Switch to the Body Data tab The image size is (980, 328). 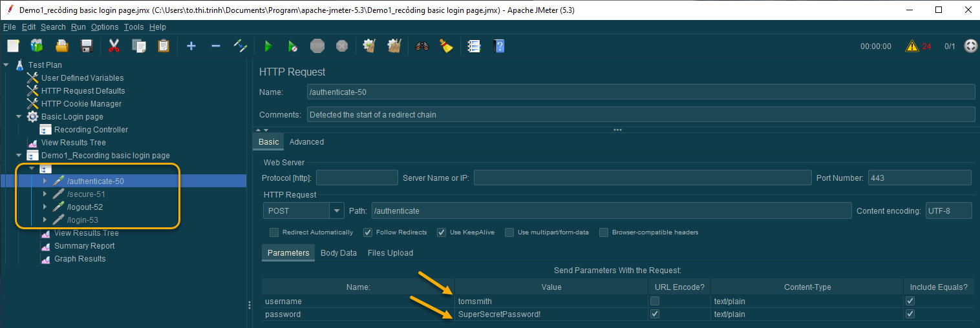click(339, 253)
